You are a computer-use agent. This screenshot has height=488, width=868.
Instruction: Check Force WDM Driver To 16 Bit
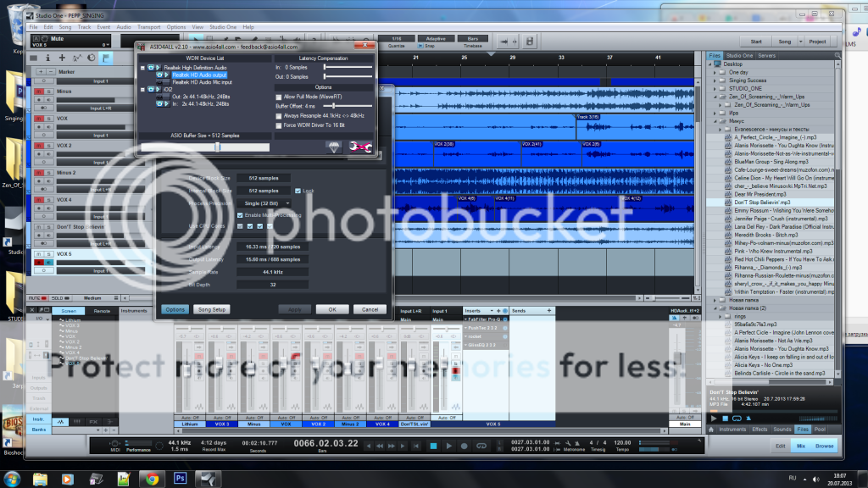(278, 125)
